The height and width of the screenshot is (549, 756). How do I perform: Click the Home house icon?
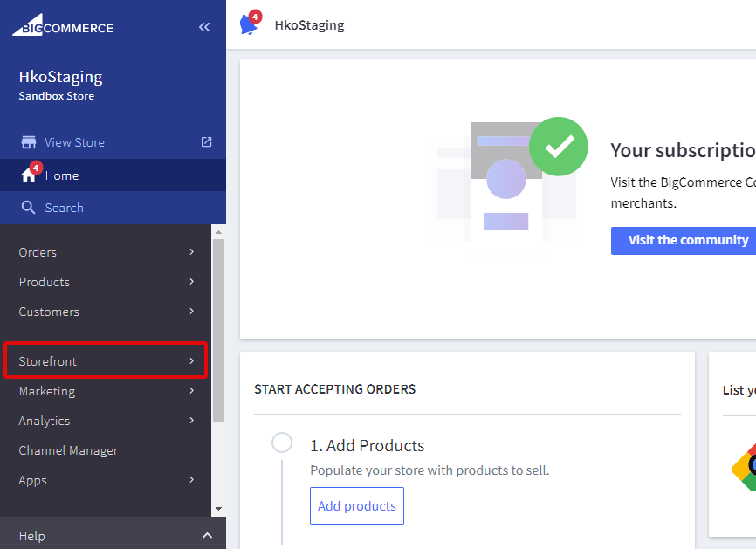[29, 175]
